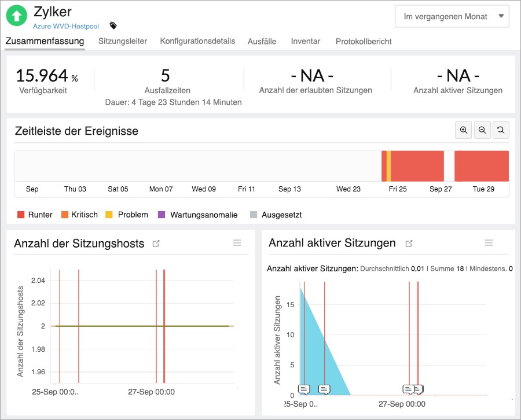The width and height of the screenshot is (521, 420).
Task: Click the red downtime block near Fri 25
Action: coord(413,166)
